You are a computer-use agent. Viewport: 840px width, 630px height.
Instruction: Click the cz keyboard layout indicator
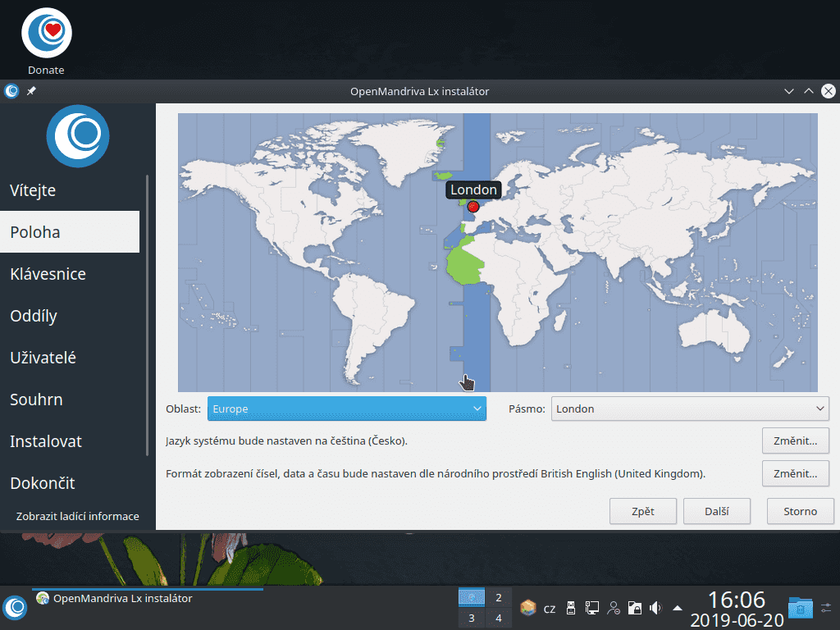pyautogui.click(x=550, y=608)
